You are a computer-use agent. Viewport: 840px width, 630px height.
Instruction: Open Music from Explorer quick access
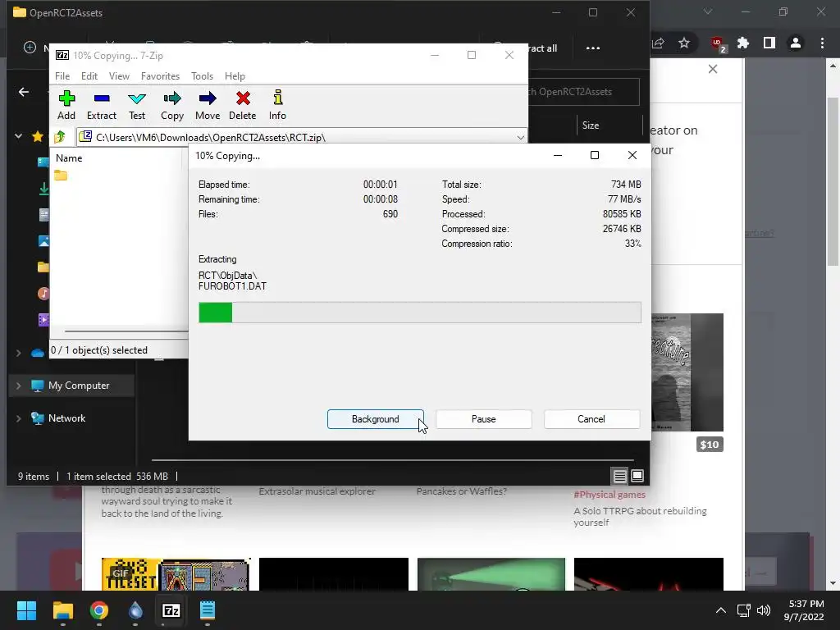[x=43, y=294]
